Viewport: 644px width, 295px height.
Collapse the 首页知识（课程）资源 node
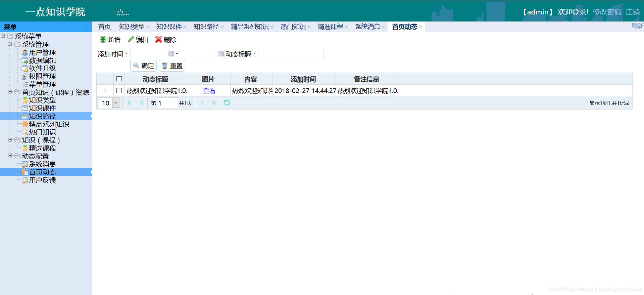pos(10,92)
